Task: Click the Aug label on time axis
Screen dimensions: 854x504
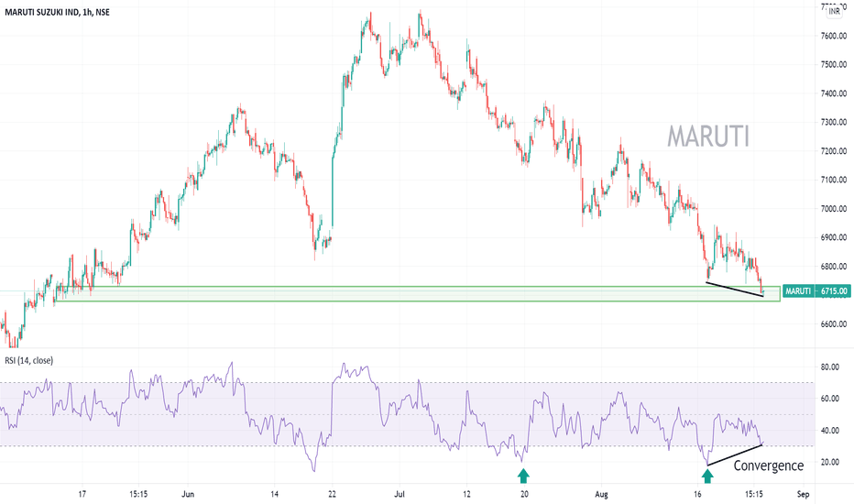Action: point(601,495)
